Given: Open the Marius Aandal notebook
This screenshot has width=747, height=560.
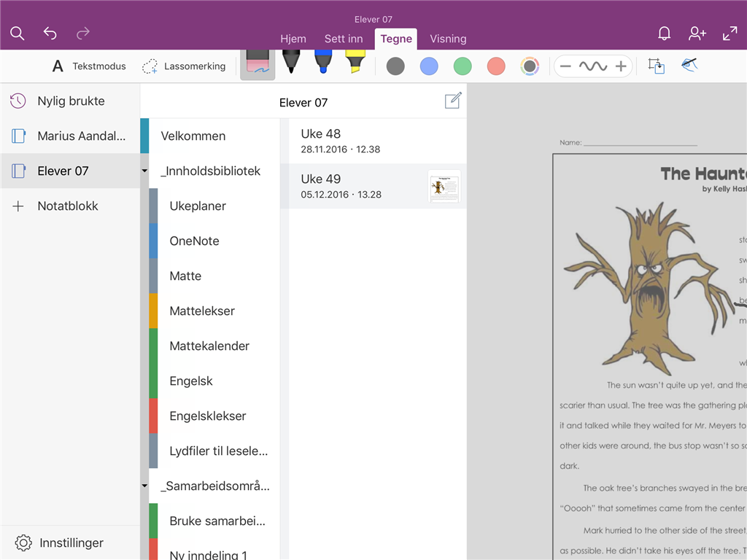Looking at the screenshot, I should click(x=70, y=136).
